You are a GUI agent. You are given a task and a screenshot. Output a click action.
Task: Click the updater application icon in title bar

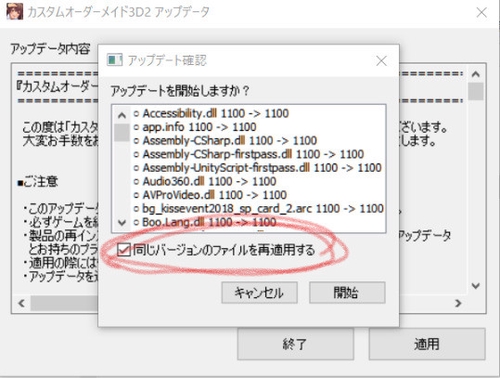coord(15,12)
